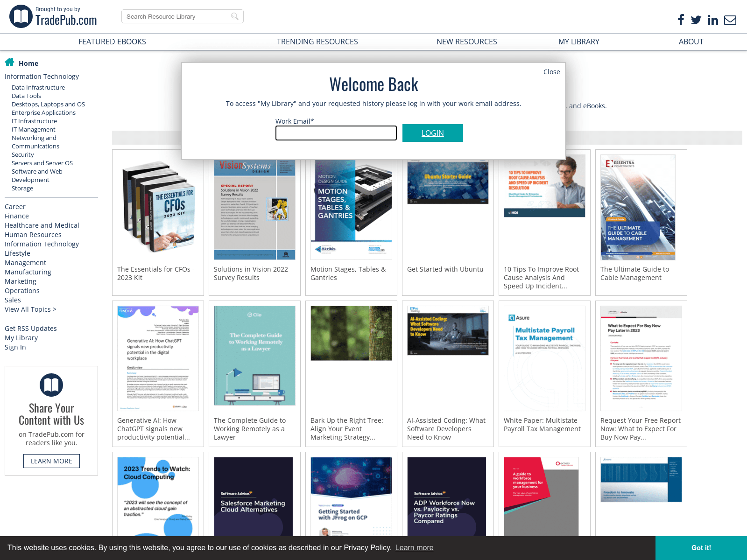Click the email envelope icon

(730, 20)
